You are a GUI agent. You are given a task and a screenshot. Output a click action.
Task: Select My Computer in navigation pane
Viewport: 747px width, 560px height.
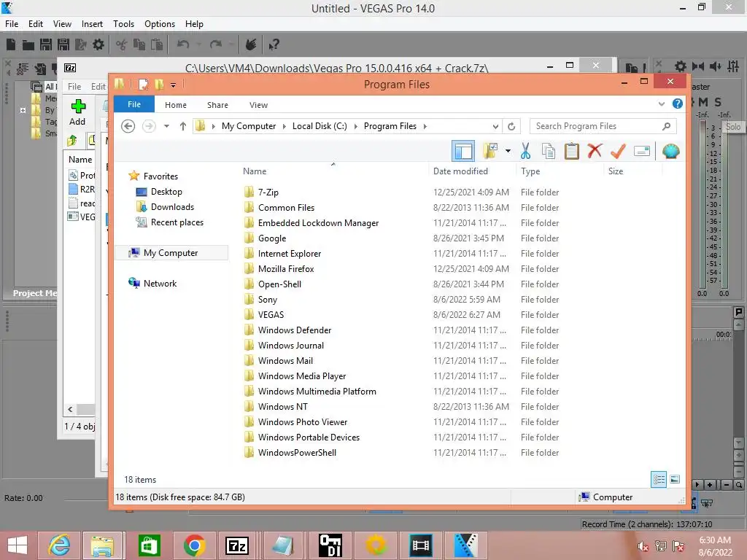[171, 253]
